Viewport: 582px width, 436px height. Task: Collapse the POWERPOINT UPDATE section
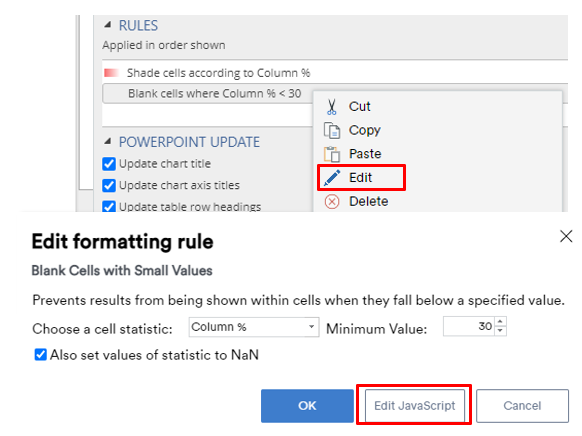tap(108, 141)
